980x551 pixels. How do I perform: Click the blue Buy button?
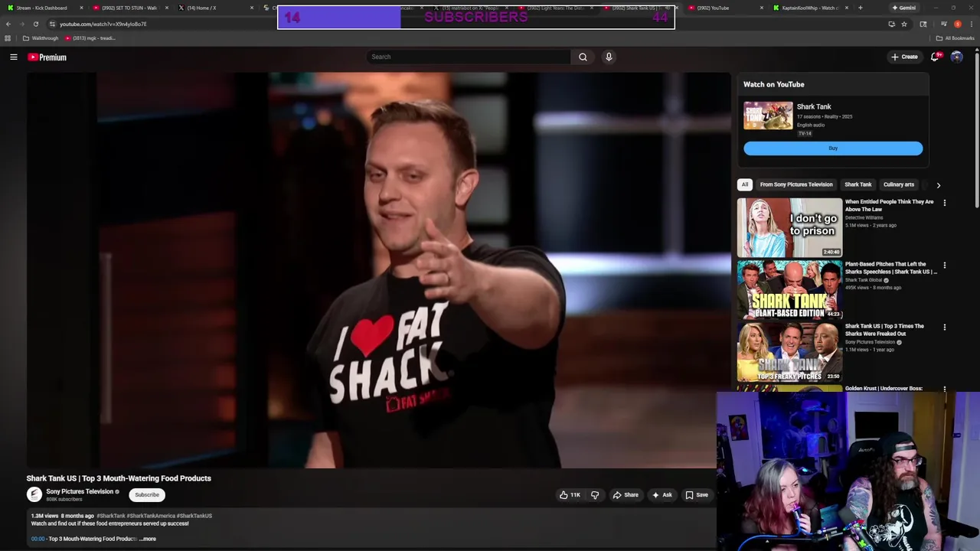pos(833,148)
